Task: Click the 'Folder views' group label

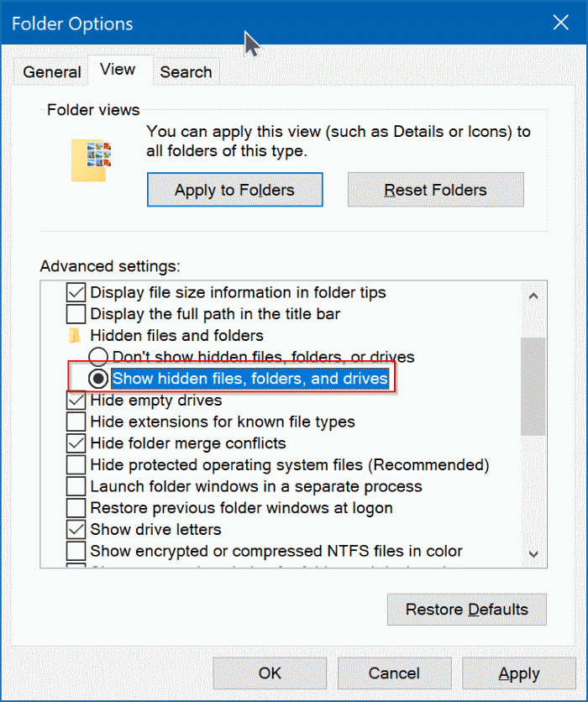Action: (x=93, y=110)
